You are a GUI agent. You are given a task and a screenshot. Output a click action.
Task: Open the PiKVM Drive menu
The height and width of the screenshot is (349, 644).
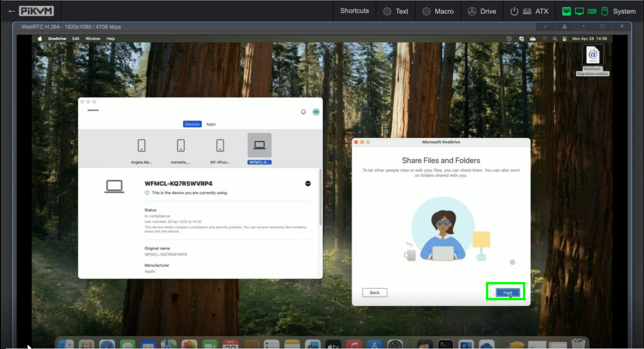[x=482, y=11]
